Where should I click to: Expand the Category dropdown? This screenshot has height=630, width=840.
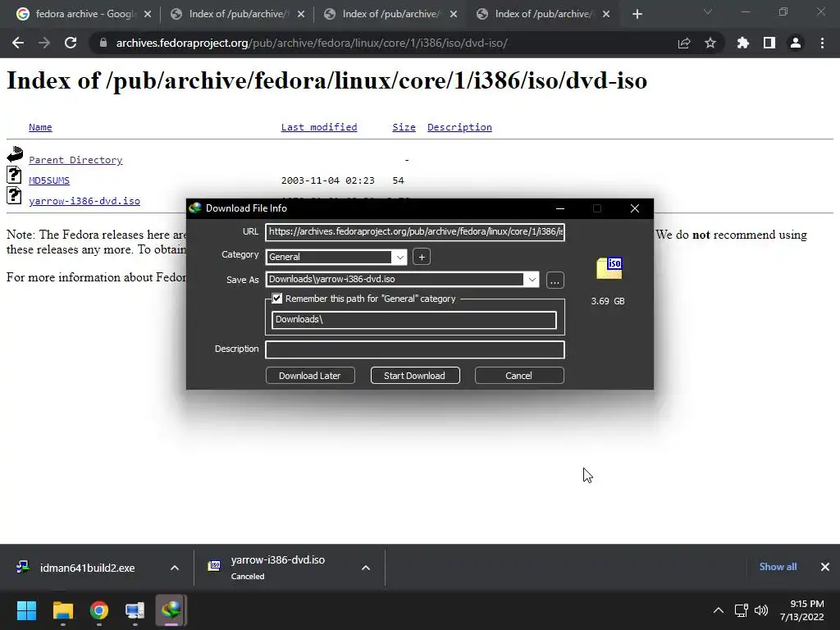click(399, 257)
